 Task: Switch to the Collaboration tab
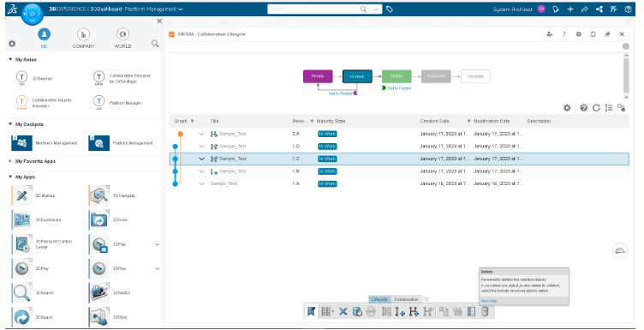pyautogui.click(x=406, y=299)
